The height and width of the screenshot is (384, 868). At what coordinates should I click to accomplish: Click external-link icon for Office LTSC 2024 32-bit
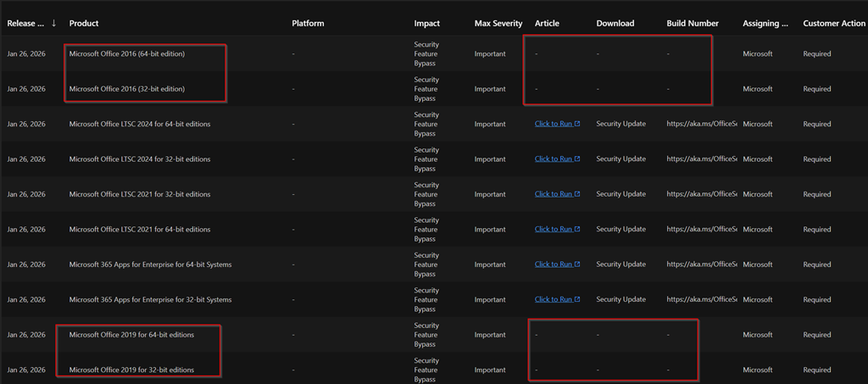[x=577, y=159]
